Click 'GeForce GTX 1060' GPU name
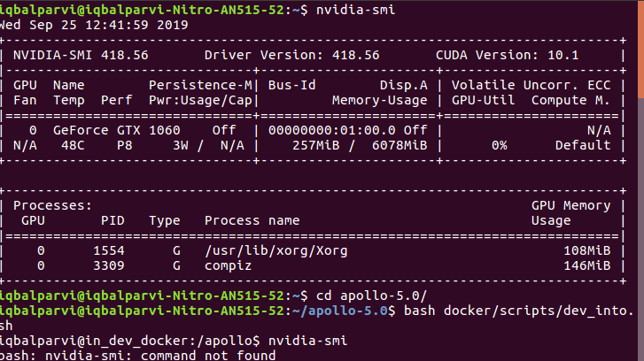The height and width of the screenshot is (361, 644). [x=117, y=130]
